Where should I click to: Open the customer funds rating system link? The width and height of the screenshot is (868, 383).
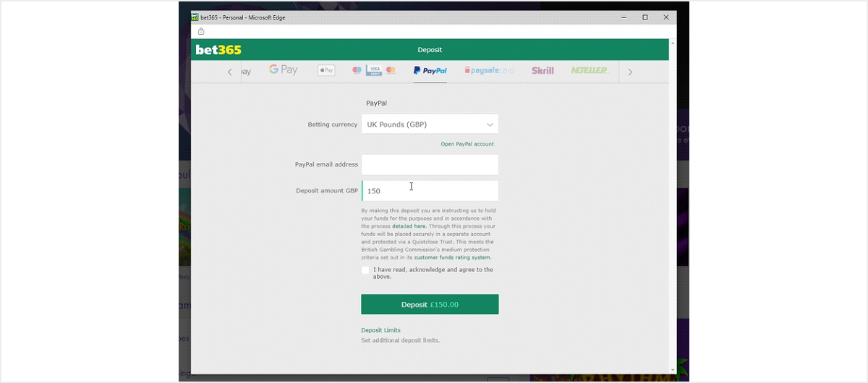[x=453, y=258]
